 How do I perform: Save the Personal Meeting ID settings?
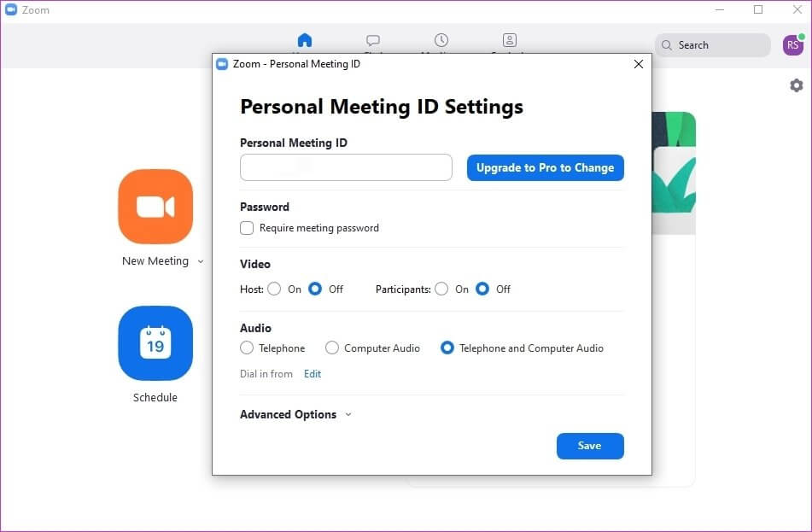(x=590, y=446)
